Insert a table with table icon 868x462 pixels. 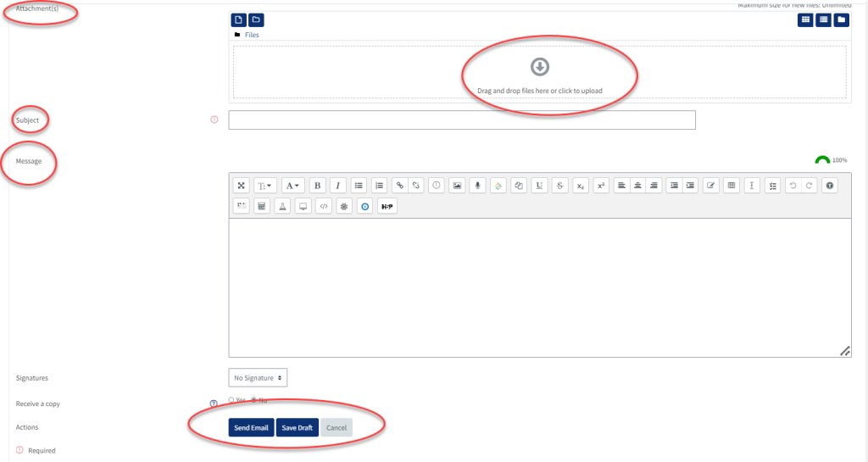click(732, 186)
